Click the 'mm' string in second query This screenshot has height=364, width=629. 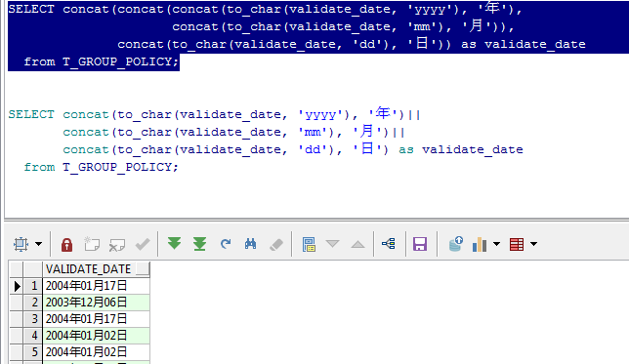[x=313, y=132]
